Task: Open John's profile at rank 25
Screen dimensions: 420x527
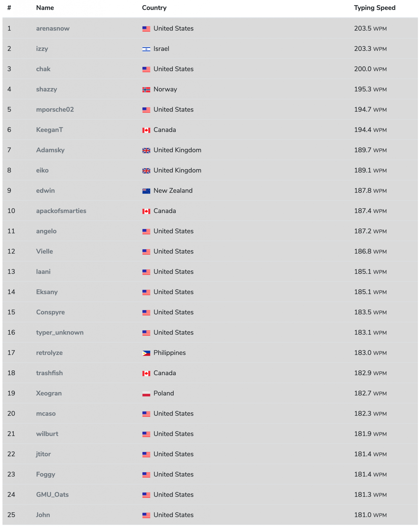Action: tap(43, 515)
